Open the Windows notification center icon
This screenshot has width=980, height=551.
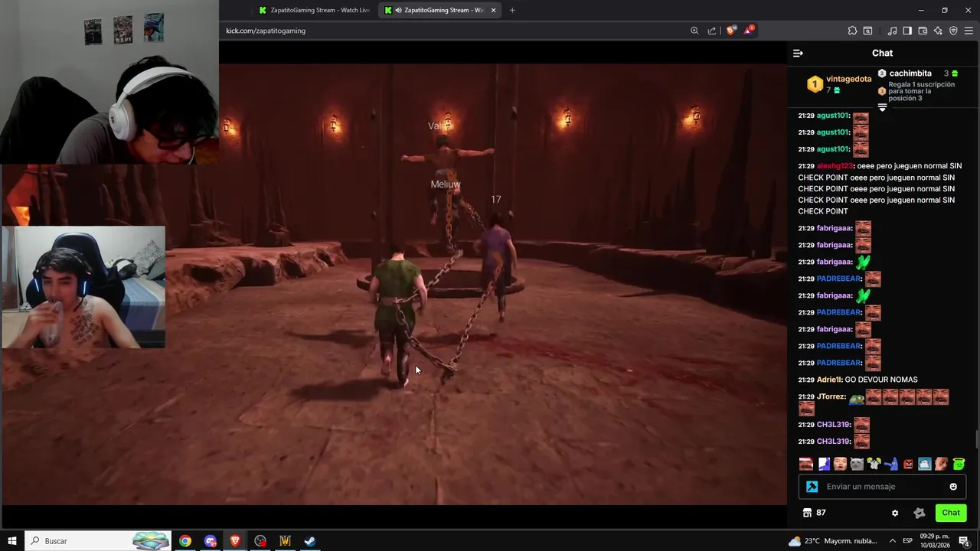964,541
